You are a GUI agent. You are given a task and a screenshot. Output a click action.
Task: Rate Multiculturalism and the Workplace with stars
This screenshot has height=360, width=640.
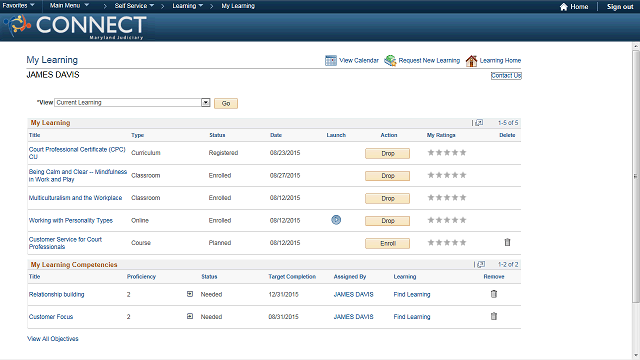click(447, 198)
